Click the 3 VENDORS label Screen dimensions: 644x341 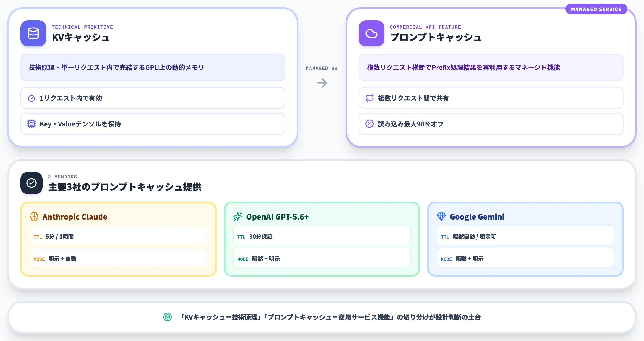tap(62, 177)
